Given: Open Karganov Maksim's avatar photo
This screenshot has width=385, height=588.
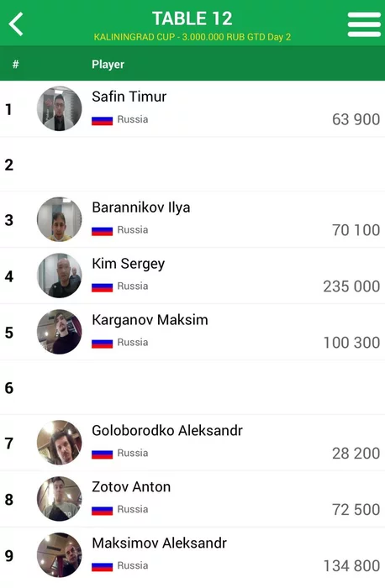Looking at the screenshot, I should click(60, 332).
